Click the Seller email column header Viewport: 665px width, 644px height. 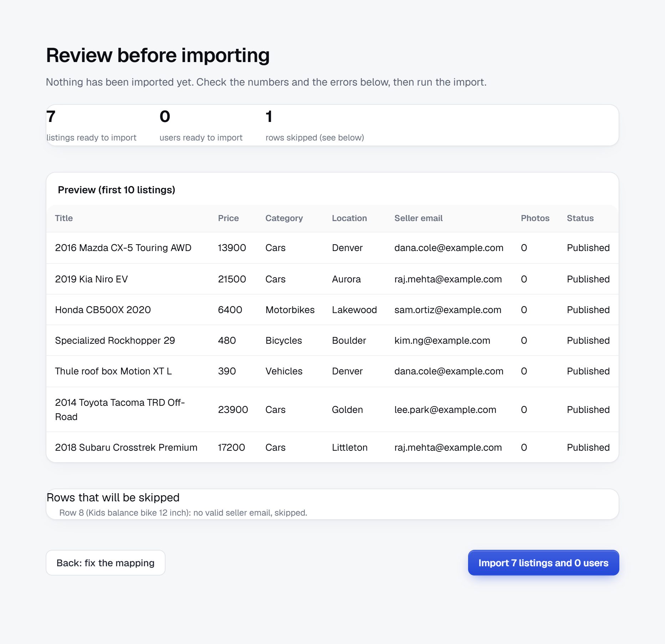coord(418,218)
